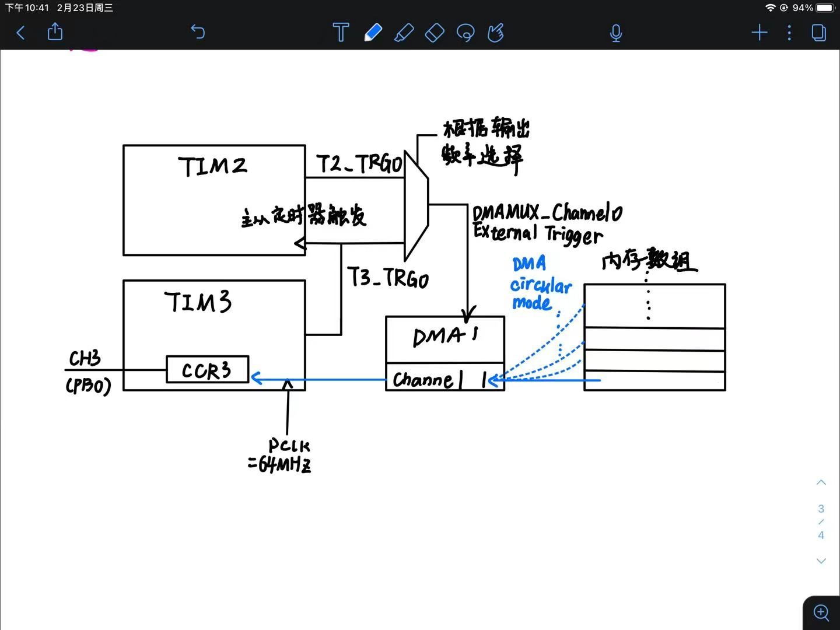840x630 pixels.
Task: Select the Text tool
Action: click(x=341, y=33)
